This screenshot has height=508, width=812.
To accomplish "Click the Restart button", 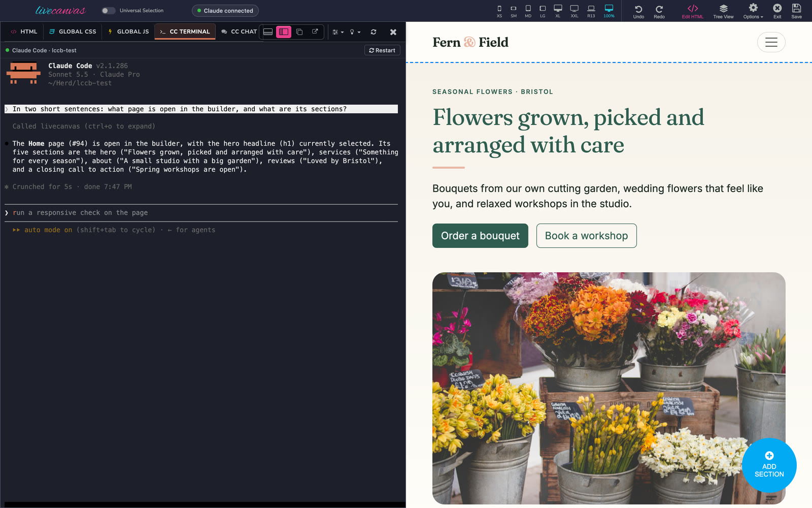I will click(382, 50).
